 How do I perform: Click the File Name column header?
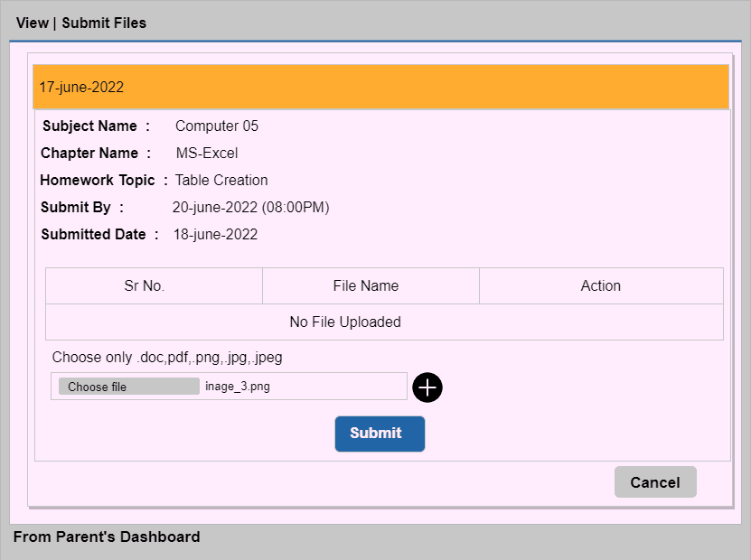coord(371,285)
